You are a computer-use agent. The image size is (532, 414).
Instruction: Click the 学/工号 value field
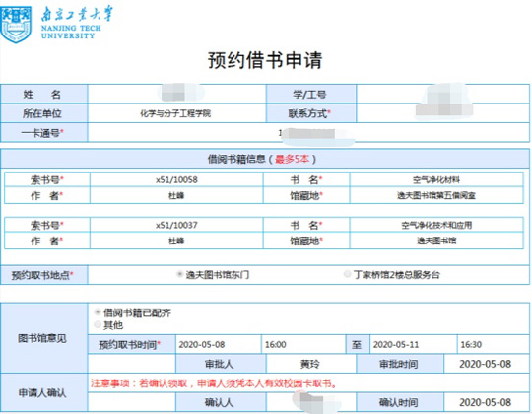point(442,94)
